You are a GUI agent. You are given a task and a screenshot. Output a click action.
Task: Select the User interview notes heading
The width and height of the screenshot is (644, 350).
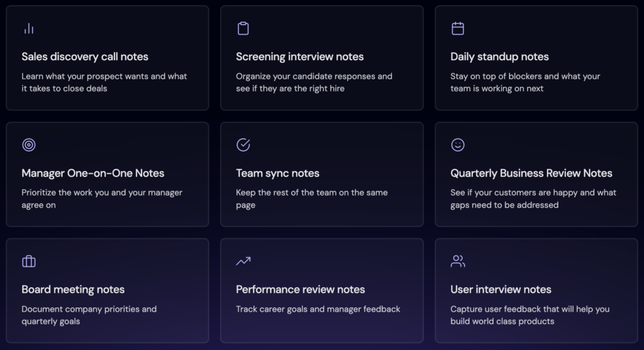[x=501, y=290]
